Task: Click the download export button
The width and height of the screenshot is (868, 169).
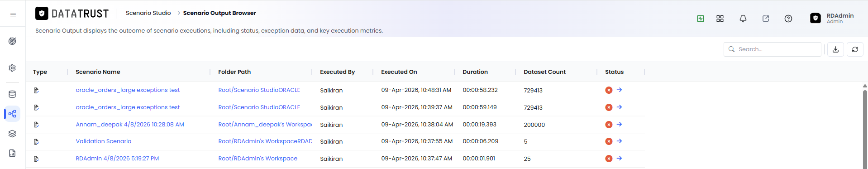Action: click(x=835, y=49)
